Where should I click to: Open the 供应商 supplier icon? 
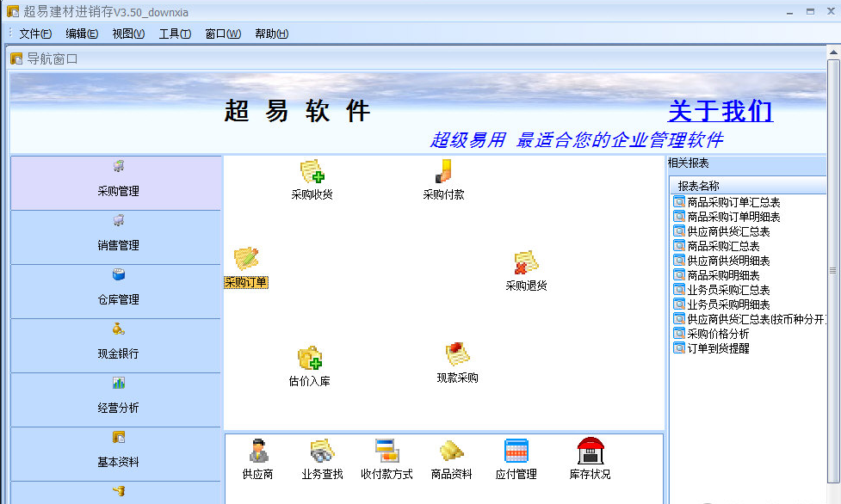click(x=258, y=459)
